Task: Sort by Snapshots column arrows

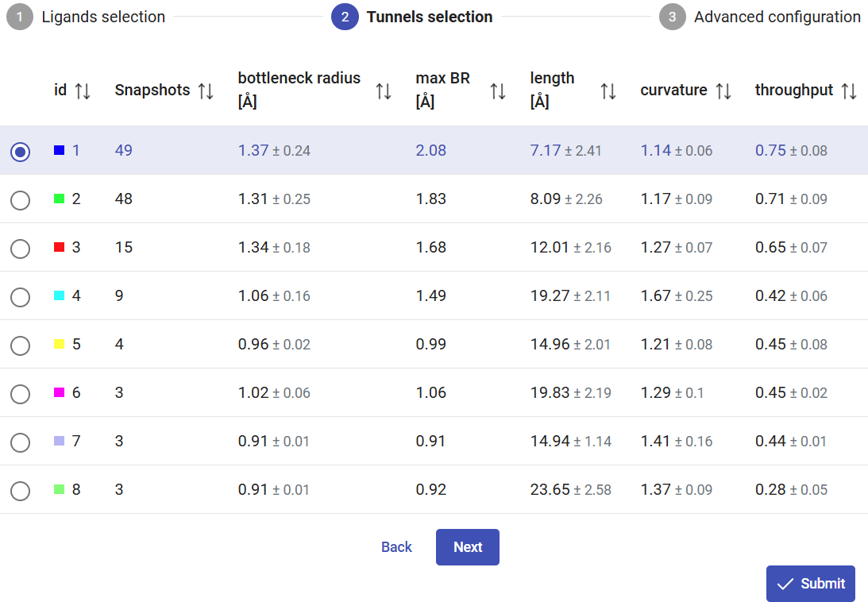Action: 206,91
